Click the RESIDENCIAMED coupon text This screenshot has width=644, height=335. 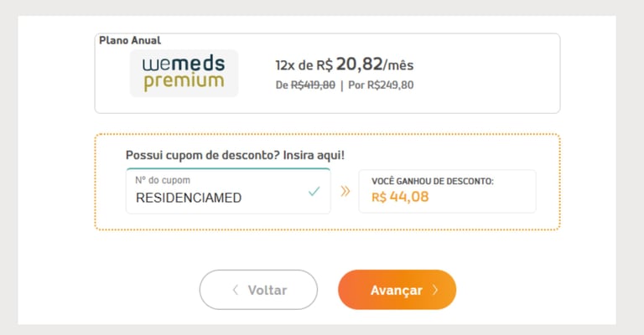189,198
